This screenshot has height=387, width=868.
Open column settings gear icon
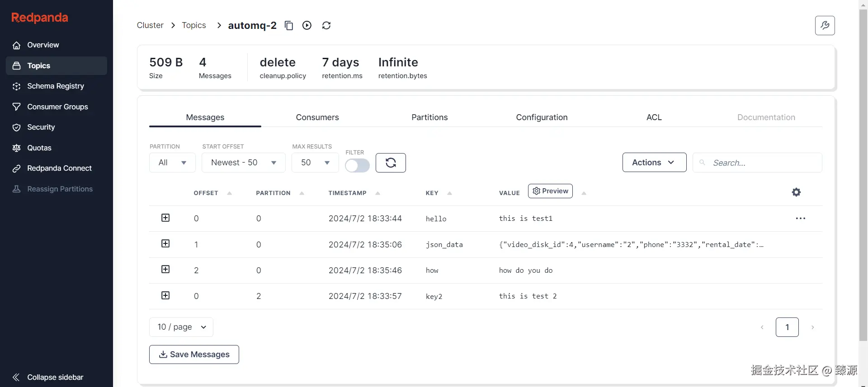point(796,192)
